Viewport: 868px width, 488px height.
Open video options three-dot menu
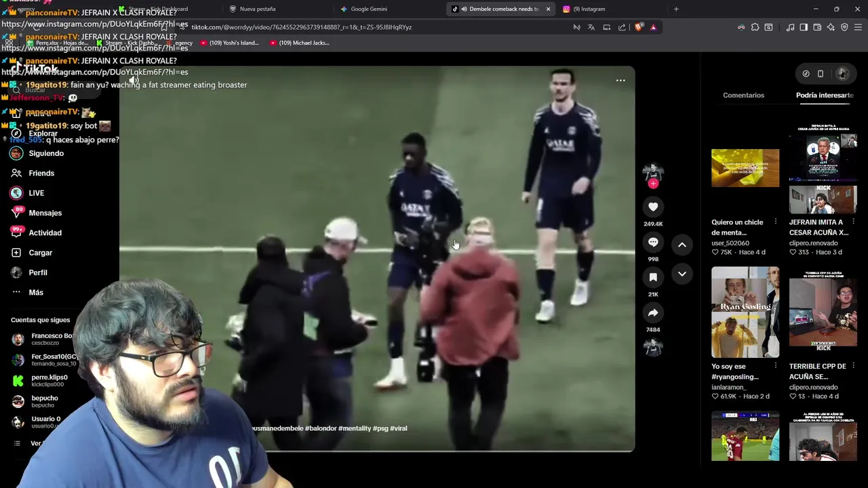(x=620, y=81)
